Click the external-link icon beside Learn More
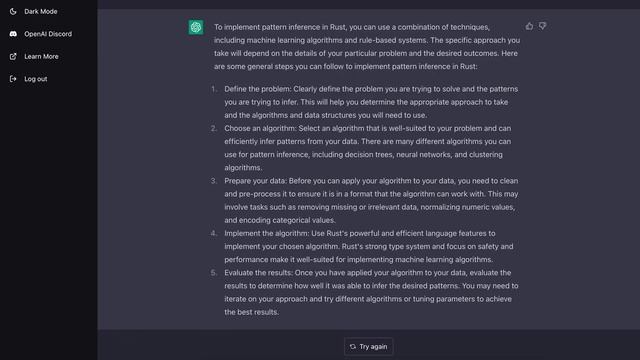The image size is (640, 360). (x=13, y=56)
